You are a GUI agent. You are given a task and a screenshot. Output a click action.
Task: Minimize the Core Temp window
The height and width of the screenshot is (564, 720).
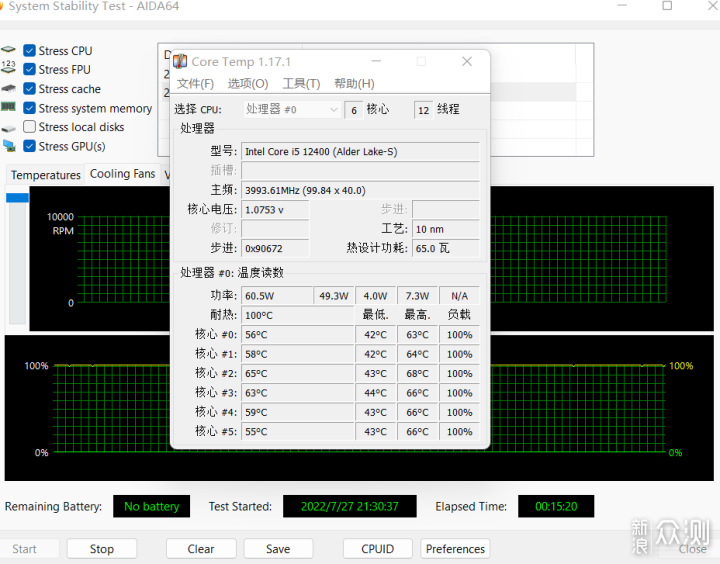click(377, 61)
